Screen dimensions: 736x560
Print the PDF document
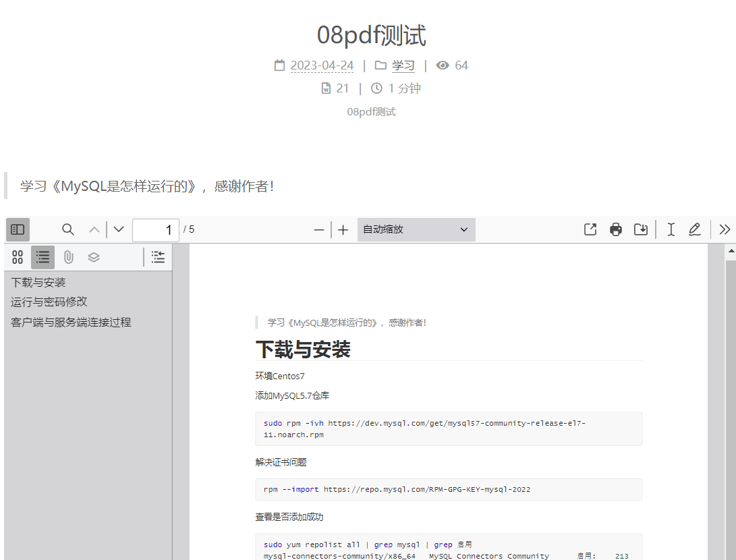coord(616,229)
